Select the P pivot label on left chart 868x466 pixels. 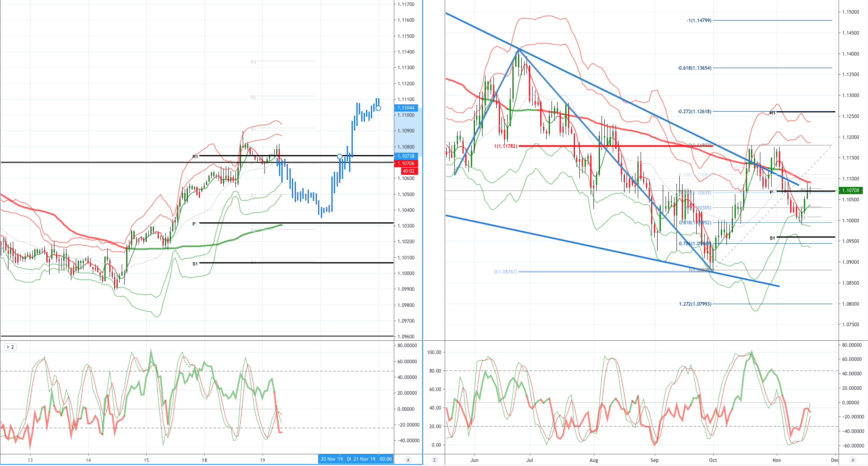(x=194, y=224)
